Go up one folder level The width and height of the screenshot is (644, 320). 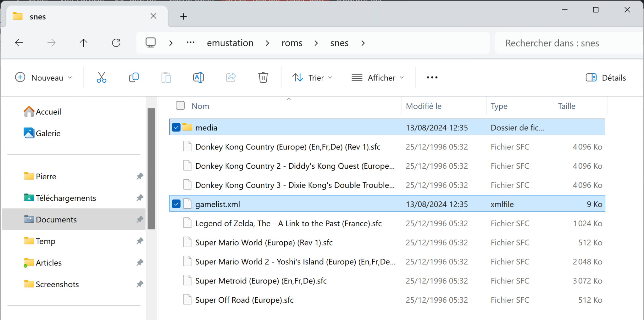coord(83,43)
